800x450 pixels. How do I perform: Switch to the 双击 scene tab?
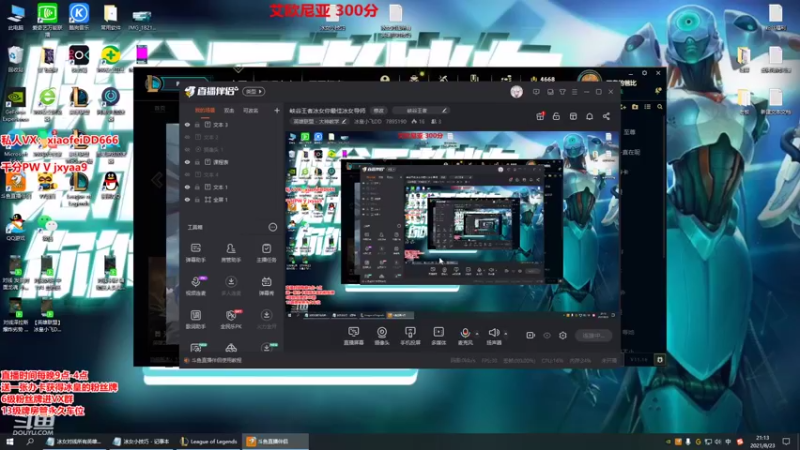pos(229,110)
